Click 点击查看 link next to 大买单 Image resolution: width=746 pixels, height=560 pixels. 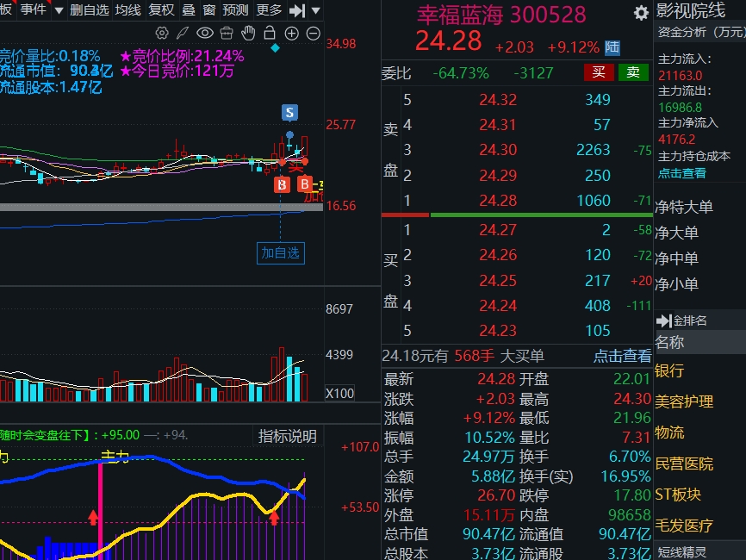click(x=622, y=356)
